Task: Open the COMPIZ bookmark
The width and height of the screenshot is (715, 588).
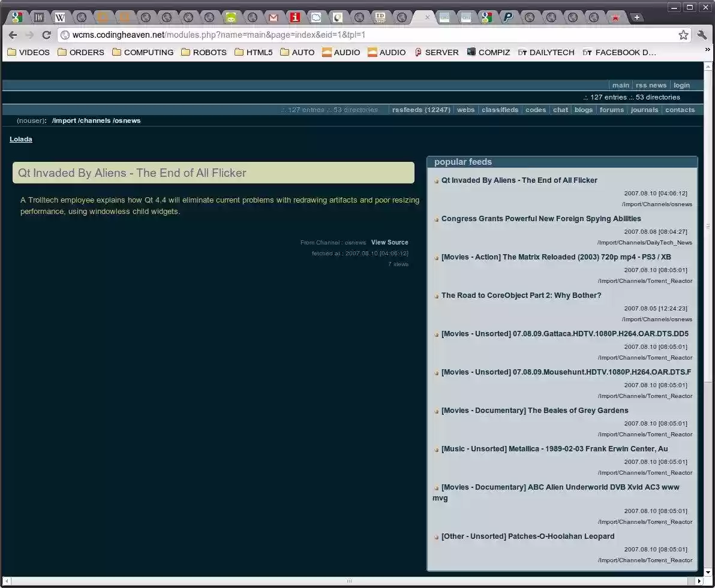Action: pos(488,52)
